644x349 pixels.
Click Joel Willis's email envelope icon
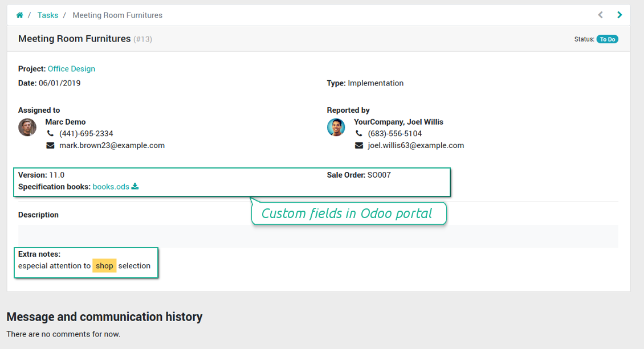(x=359, y=145)
